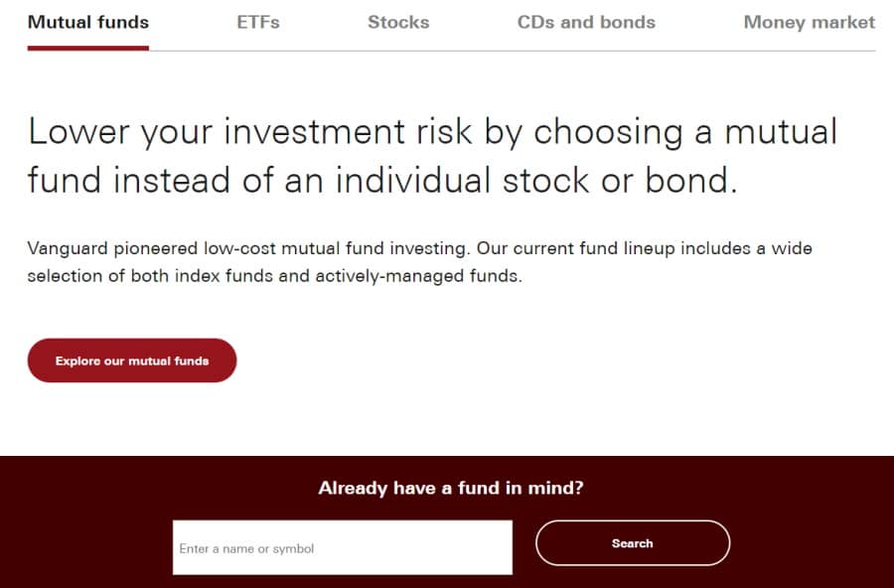Click the headline about lowering investment risk

tap(433, 154)
